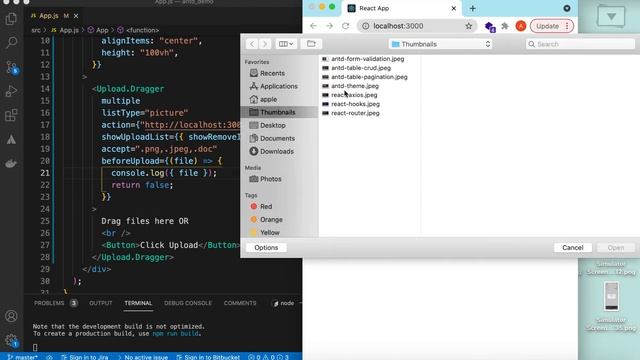This screenshot has height=360, width=640.
Task: Bookmark this page with the star icon
Action: (469, 26)
